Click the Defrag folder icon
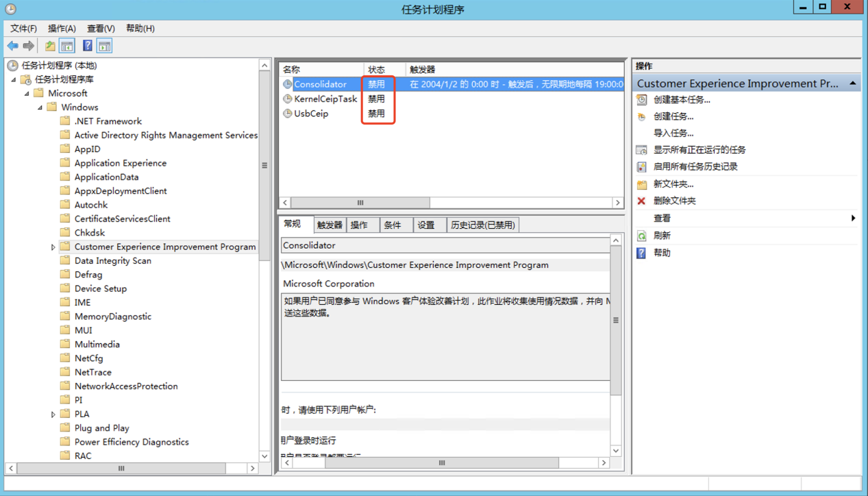 point(65,275)
